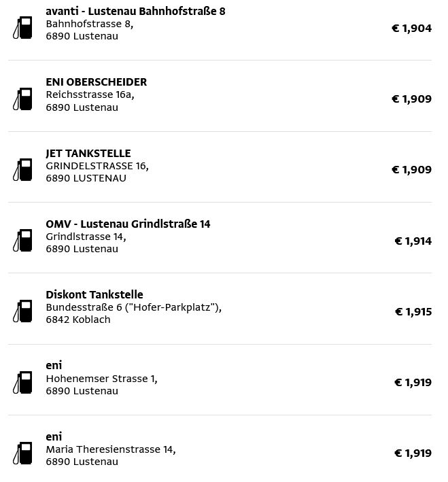Viewport: 448px width, 482px height.
Task: Click the € 1,915 price at Diskont
Action: pos(413,312)
